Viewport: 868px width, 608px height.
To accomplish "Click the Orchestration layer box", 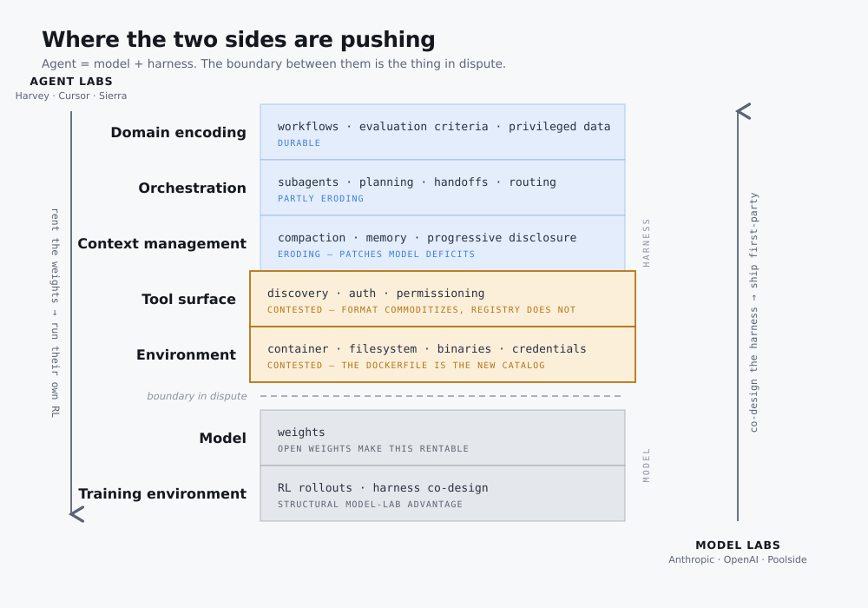I will (443, 187).
